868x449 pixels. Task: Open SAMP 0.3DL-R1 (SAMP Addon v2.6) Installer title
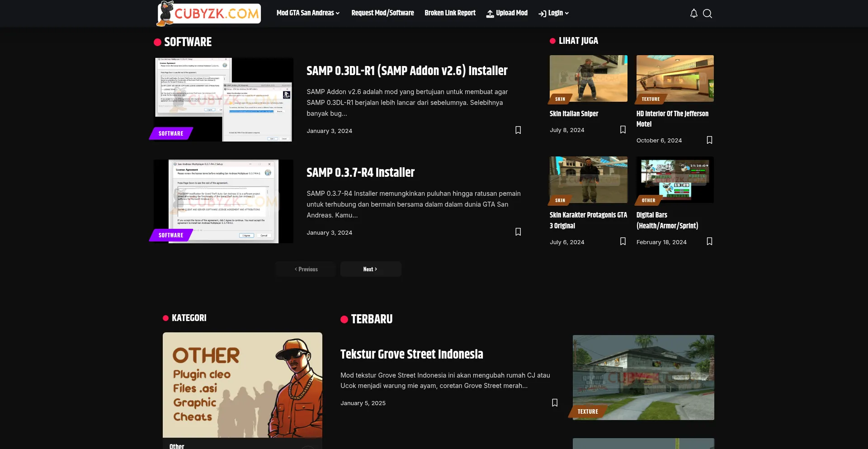[x=407, y=71]
